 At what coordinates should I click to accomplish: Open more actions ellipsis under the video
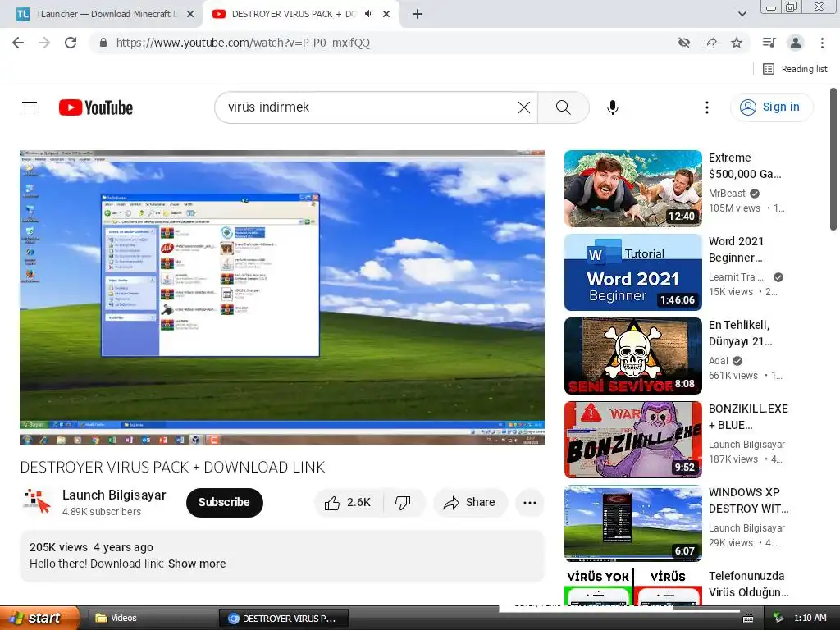coord(530,503)
